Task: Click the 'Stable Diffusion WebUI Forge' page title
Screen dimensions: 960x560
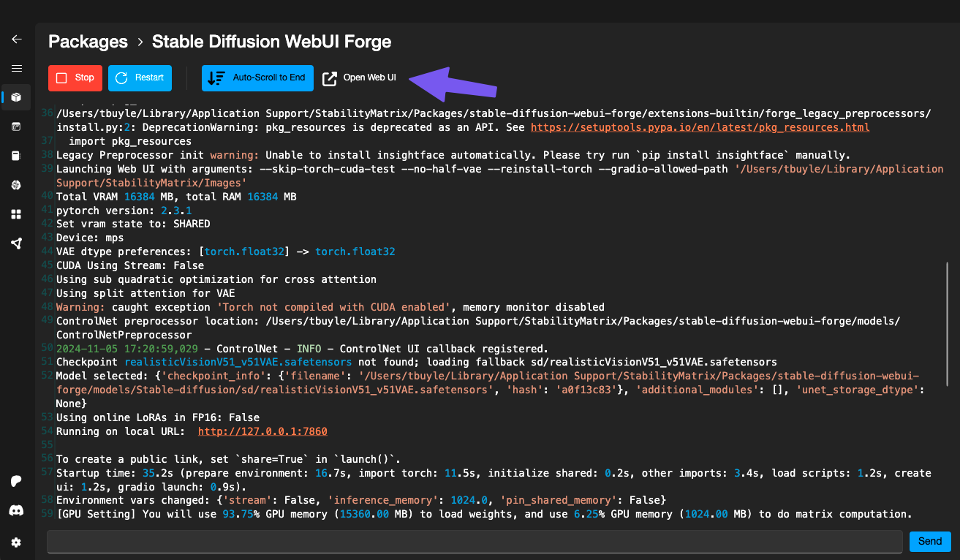Action: point(271,42)
